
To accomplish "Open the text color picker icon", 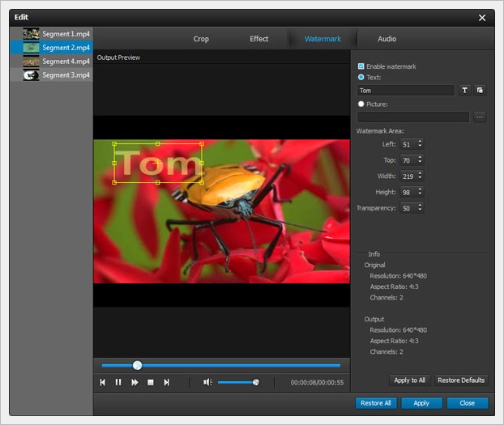I will click(480, 91).
